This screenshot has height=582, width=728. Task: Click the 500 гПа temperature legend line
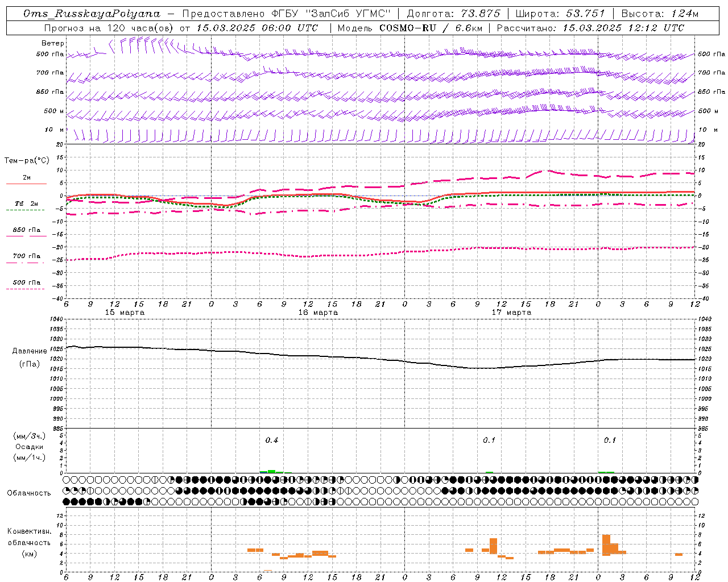25,289
